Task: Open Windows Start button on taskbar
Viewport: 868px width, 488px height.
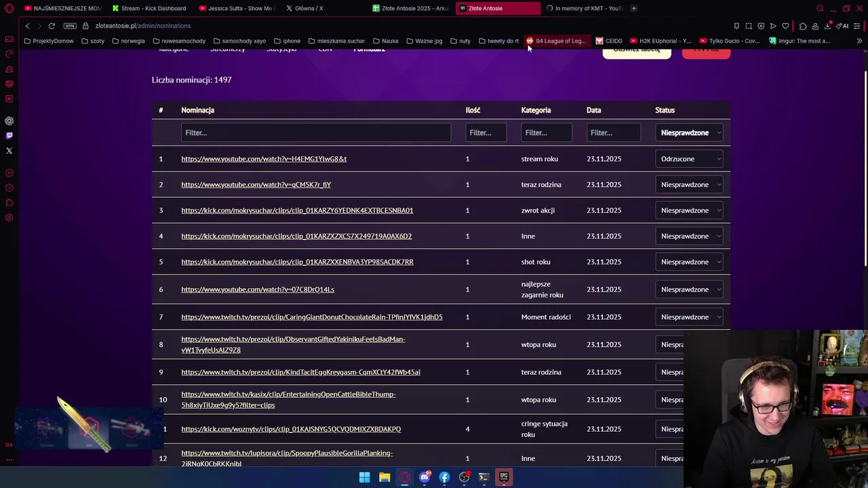Action: point(364,477)
